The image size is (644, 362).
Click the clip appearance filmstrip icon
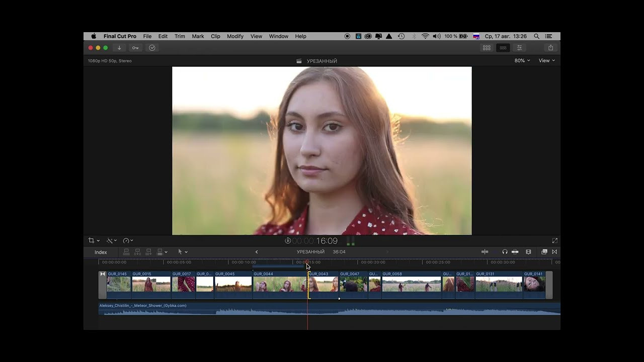tap(528, 252)
